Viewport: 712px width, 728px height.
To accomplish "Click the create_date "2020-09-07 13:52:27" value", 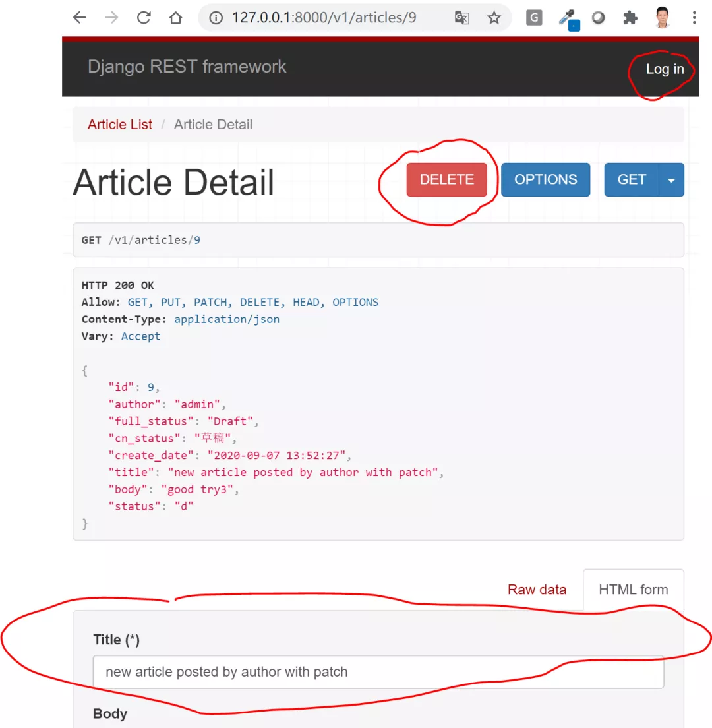I will tap(277, 455).
